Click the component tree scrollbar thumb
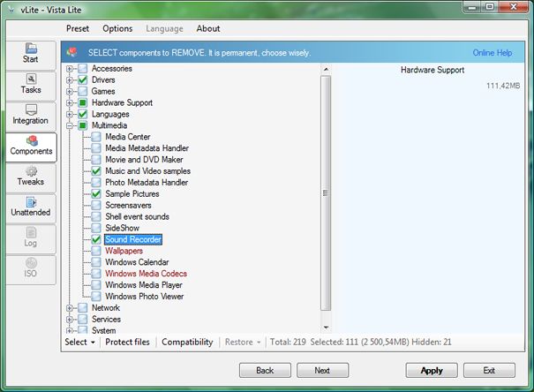This screenshot has height=392, width=534. tap(326, 193)
